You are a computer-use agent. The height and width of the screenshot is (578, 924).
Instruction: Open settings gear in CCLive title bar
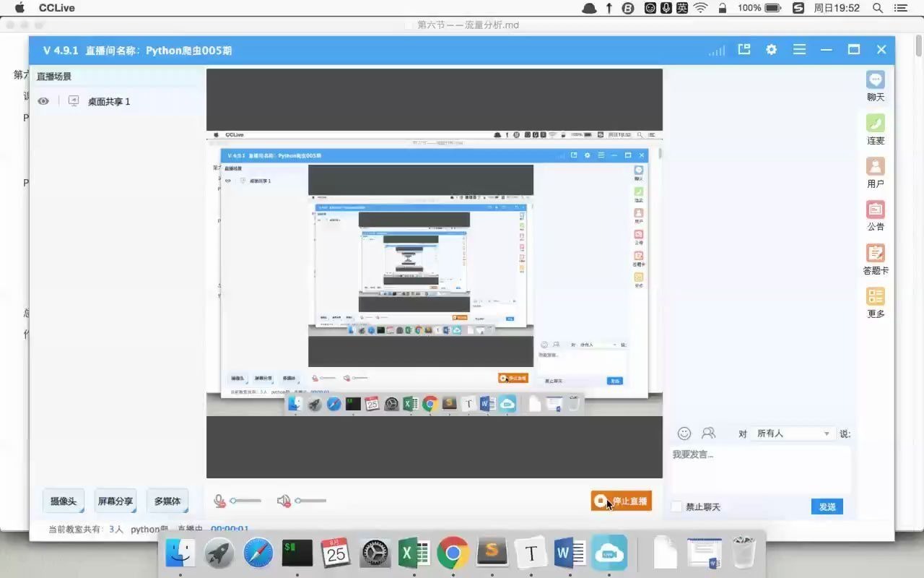[x=772, y=50]
